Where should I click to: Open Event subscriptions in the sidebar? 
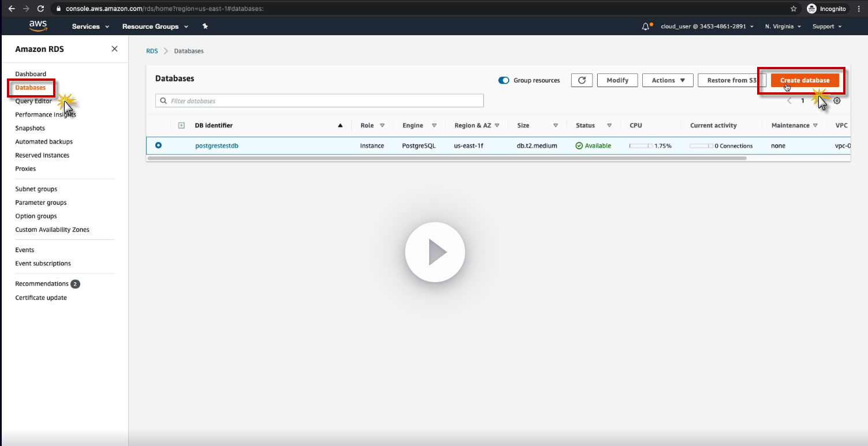[x=43, y=263]
